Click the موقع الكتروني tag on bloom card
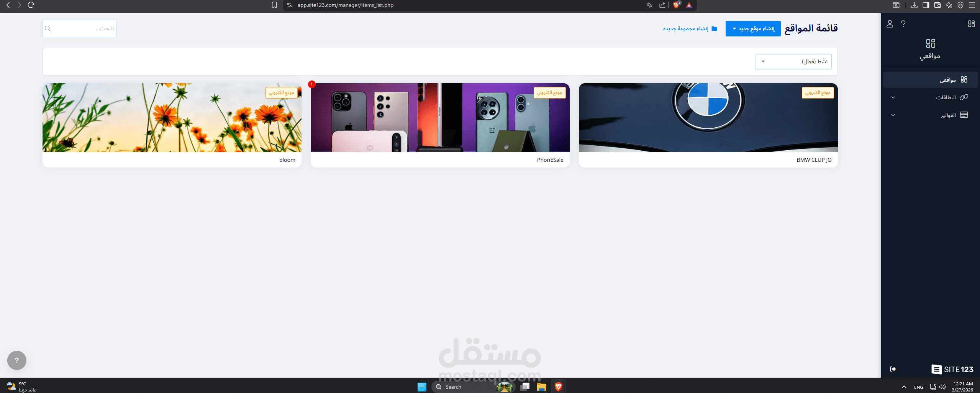 (281, 93)
